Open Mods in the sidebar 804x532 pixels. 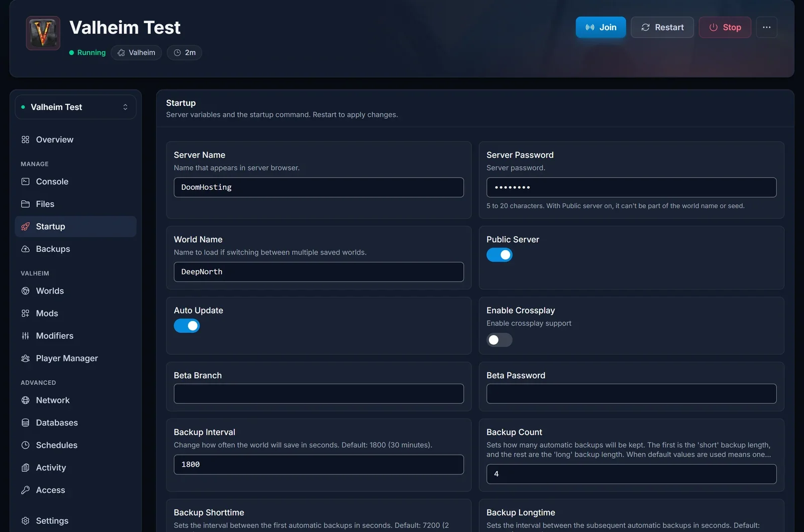pos(75,313)
